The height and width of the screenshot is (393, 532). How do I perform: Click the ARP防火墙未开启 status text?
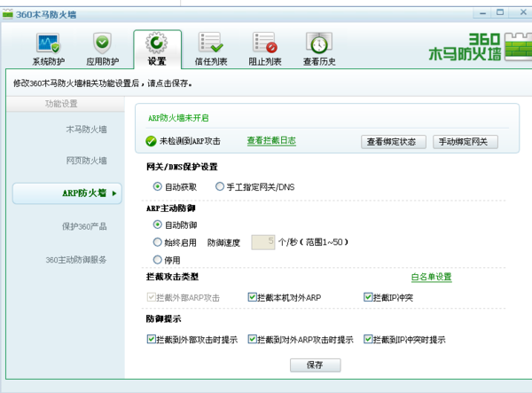click(178, 118)
